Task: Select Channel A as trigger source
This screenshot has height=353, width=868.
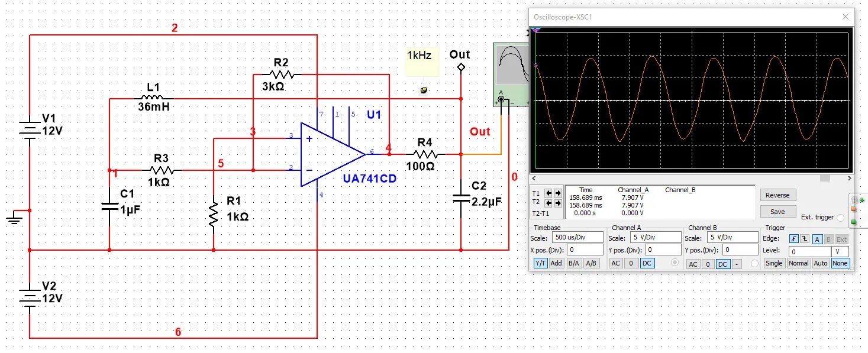Action: (x=818, y=239)
